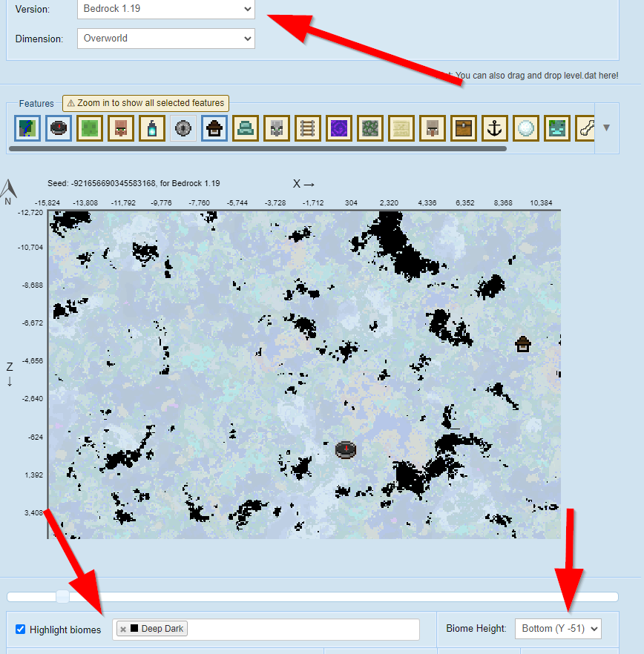Open the Biome Height dropdown
Screen dimensions: 644x654
coord(558,629)
